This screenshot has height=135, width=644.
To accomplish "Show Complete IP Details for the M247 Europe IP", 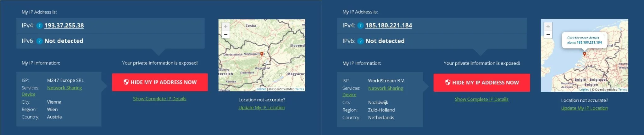I will 159,99.
